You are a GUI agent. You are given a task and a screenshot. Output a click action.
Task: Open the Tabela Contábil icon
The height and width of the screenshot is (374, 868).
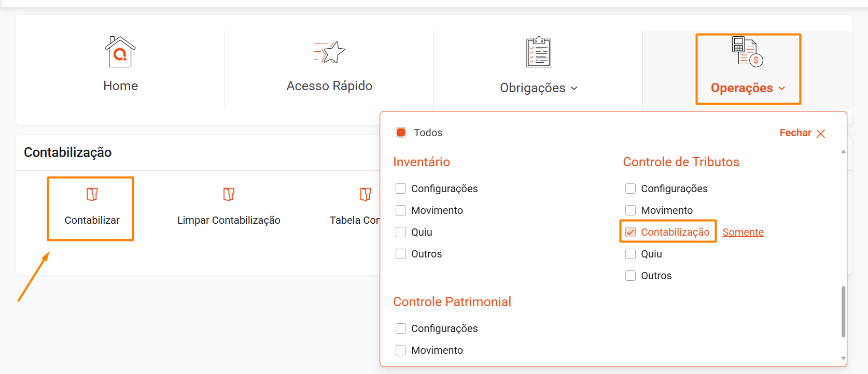[x=366, y=194]
